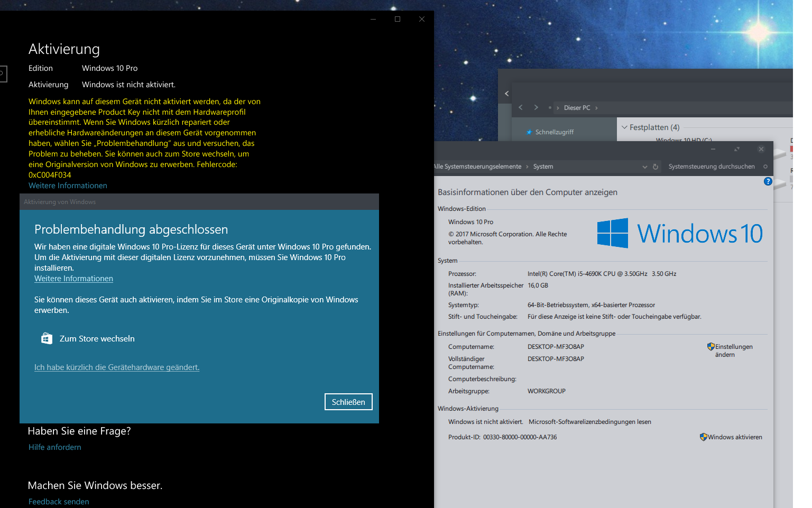The width and height of the screenshot is (812, 508).
Task: Click the Systemsteuerung durchsuchen search field
Action: (712, 167)
